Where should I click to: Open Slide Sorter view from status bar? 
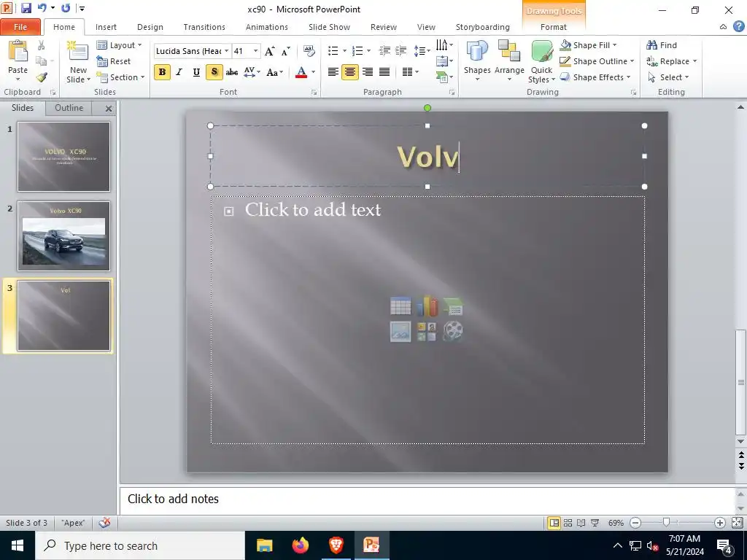coord(568,523)
